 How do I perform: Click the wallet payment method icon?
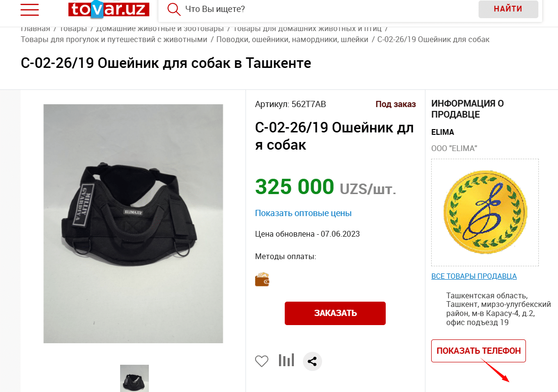click(262, 280)
